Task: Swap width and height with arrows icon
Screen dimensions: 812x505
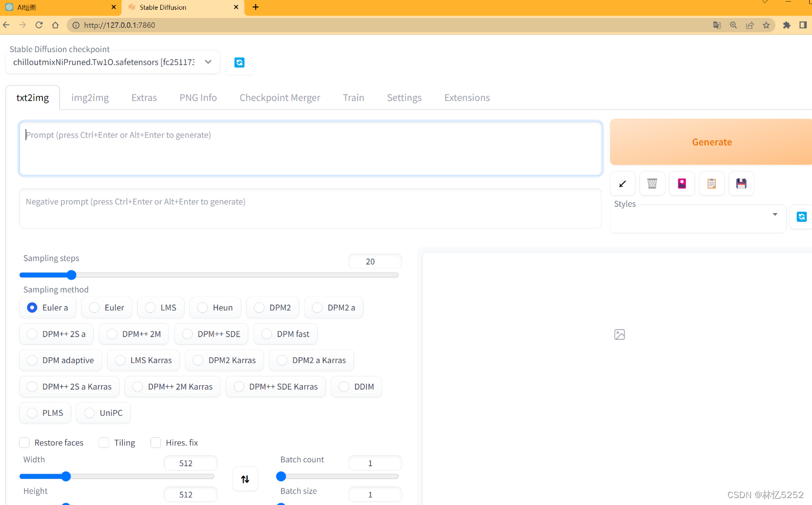Action: coord(245,479)
